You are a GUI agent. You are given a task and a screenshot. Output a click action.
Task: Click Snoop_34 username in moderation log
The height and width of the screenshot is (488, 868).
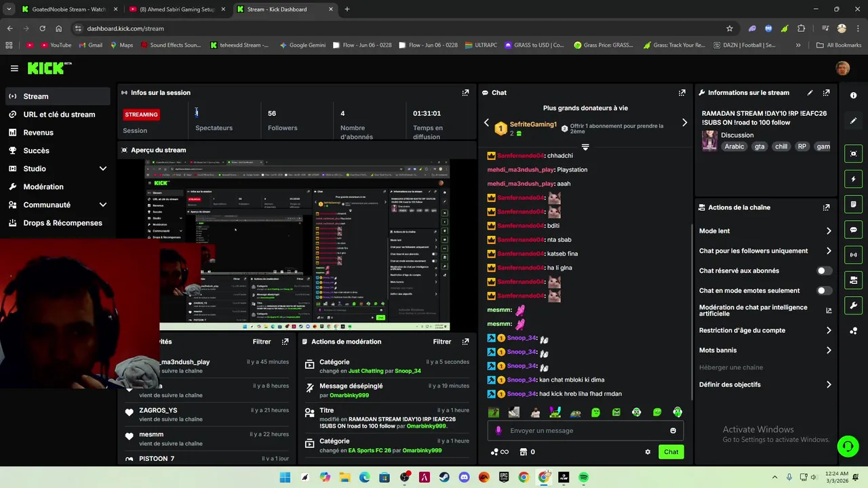click(x=408, y=371)
